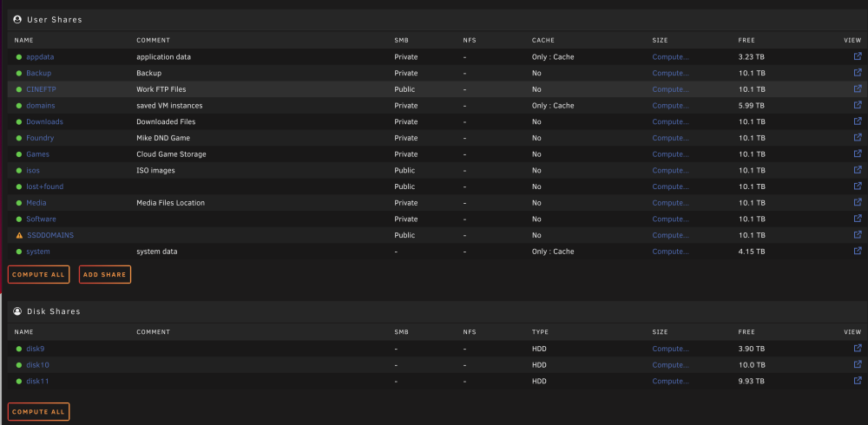Click the FREE column header in User Shares
Screen dimensions: 868x425
point(746,41)
